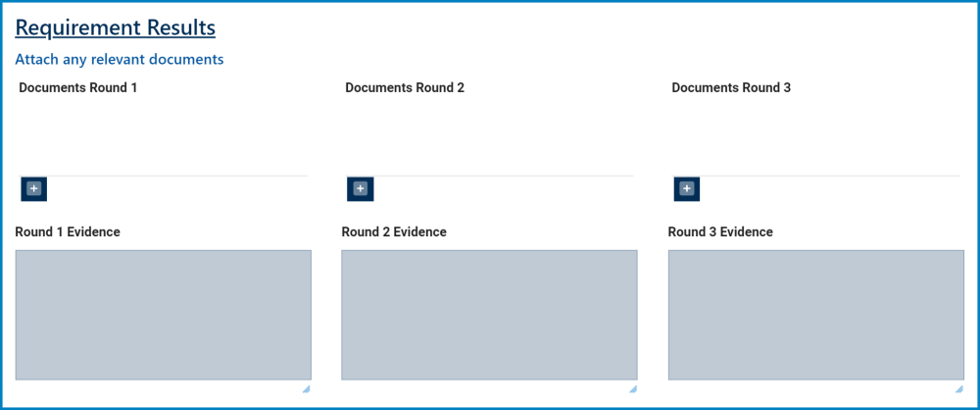Click the Documents Round 1 label
The height and width of the screenshot is (410, 980).
(x=78, y=88)
